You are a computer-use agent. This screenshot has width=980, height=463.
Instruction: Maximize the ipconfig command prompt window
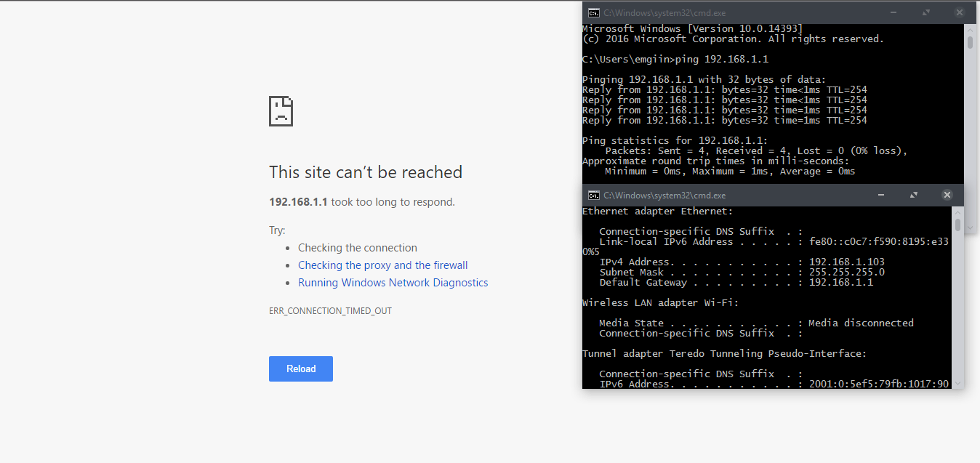[914, 195]
